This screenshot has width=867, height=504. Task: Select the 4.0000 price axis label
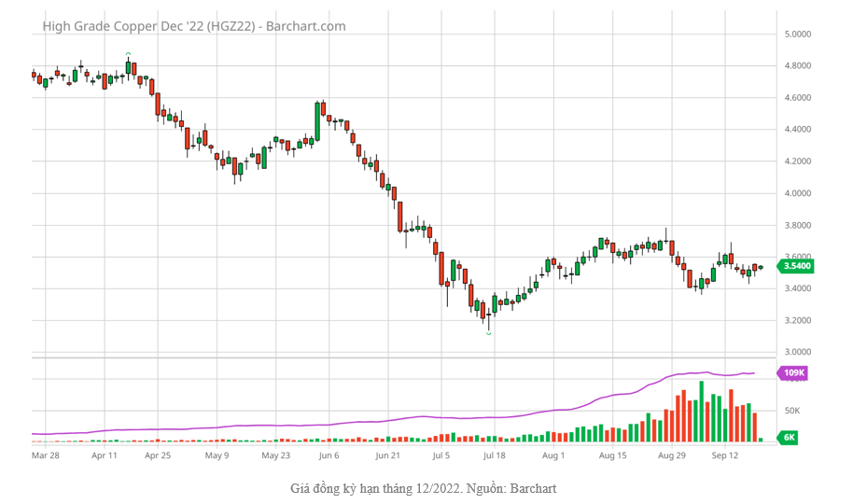coord(797,193)
